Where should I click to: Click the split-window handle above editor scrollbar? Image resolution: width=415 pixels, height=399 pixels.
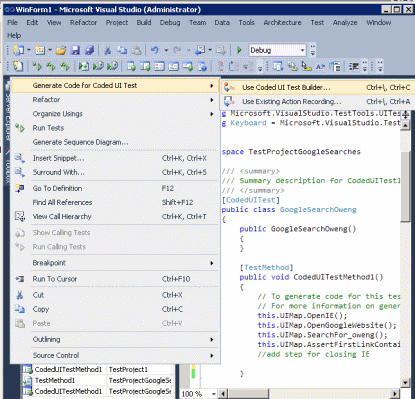[405, 115]
